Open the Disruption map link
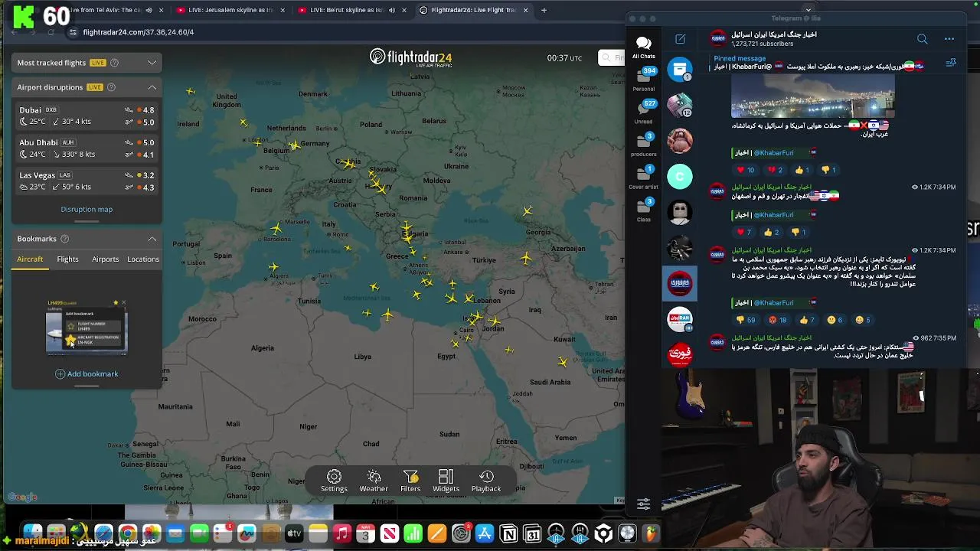 point(87,209)
